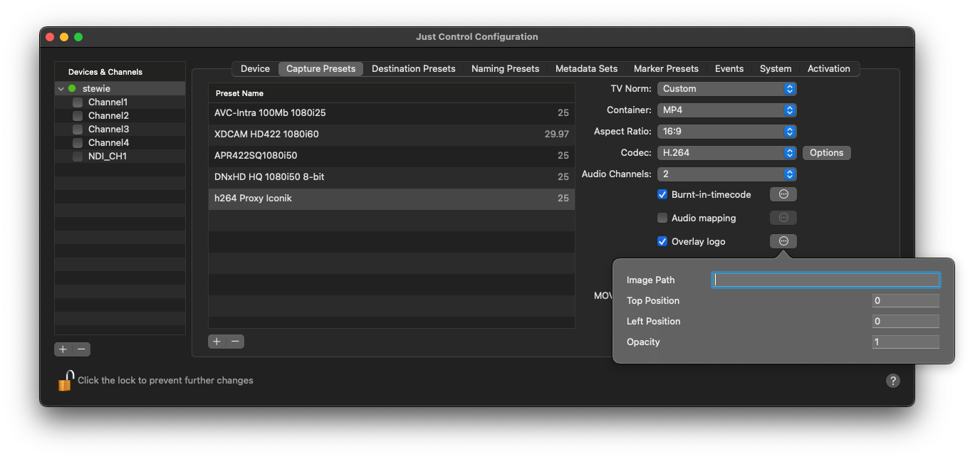980x459 pixels.
Task: Click the 29.97 frame rate value
Action: click(x=556, y=134)
